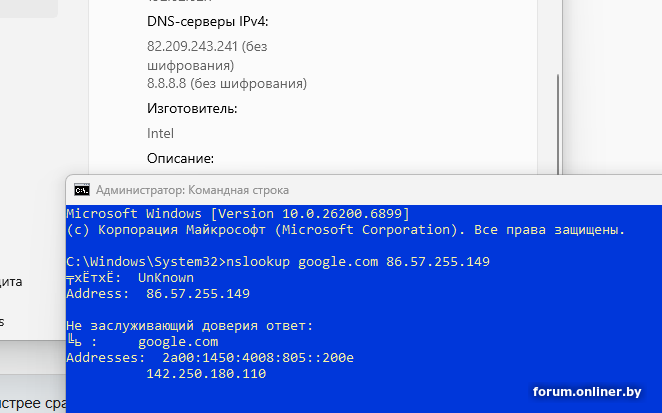
Task: Click the Microsoft Corporation copyright line
Action: click(345, 229)
